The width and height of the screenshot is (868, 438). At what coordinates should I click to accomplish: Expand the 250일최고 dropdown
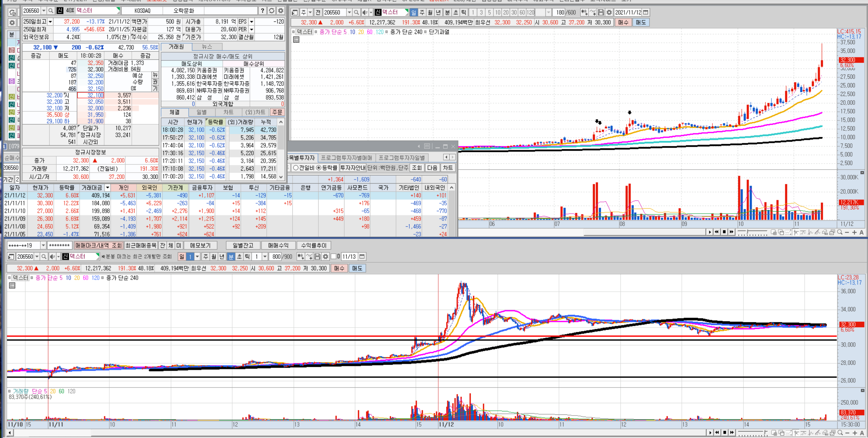pos(50,21)
